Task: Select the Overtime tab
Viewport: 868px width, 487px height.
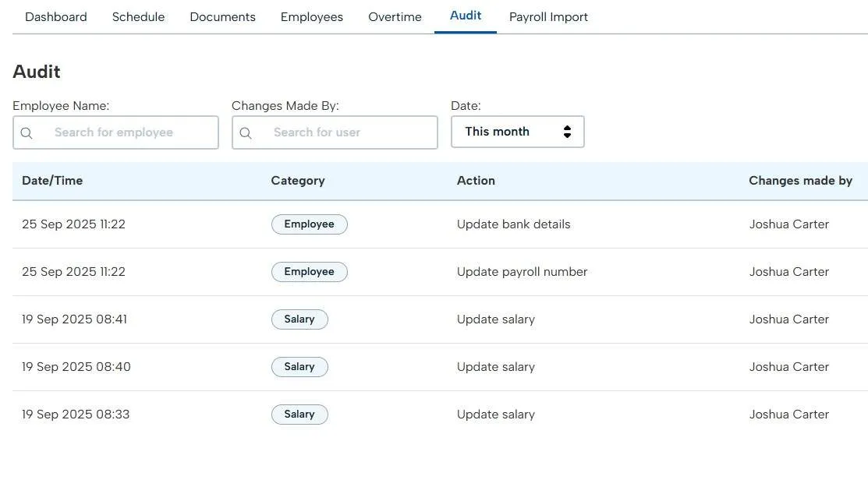Action: [395, 17]
